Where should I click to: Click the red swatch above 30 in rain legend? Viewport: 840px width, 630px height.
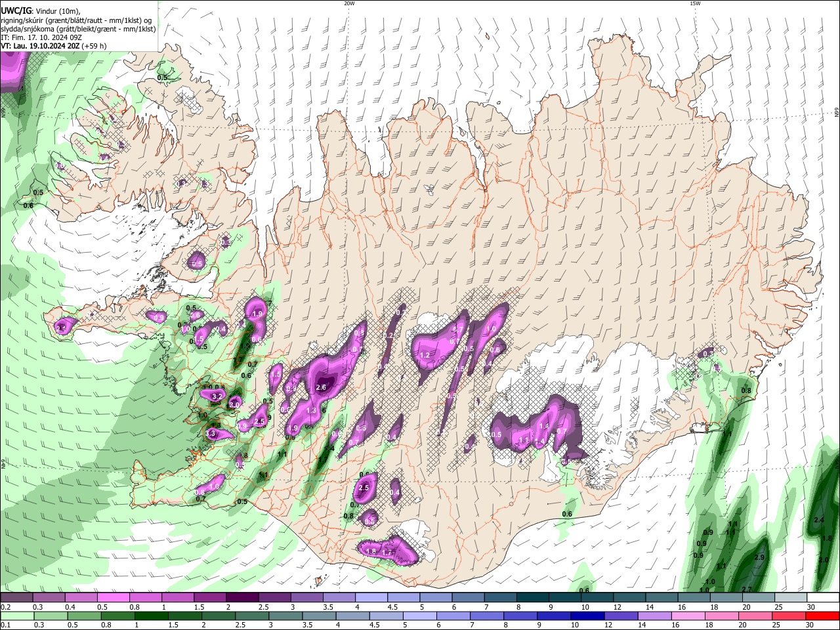tap(823, 616)
